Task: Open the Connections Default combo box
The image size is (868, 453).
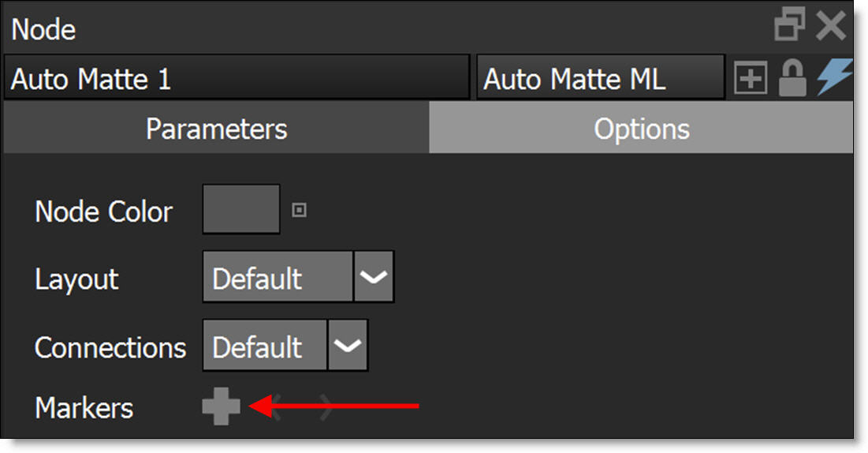Action: coord(264,346)
